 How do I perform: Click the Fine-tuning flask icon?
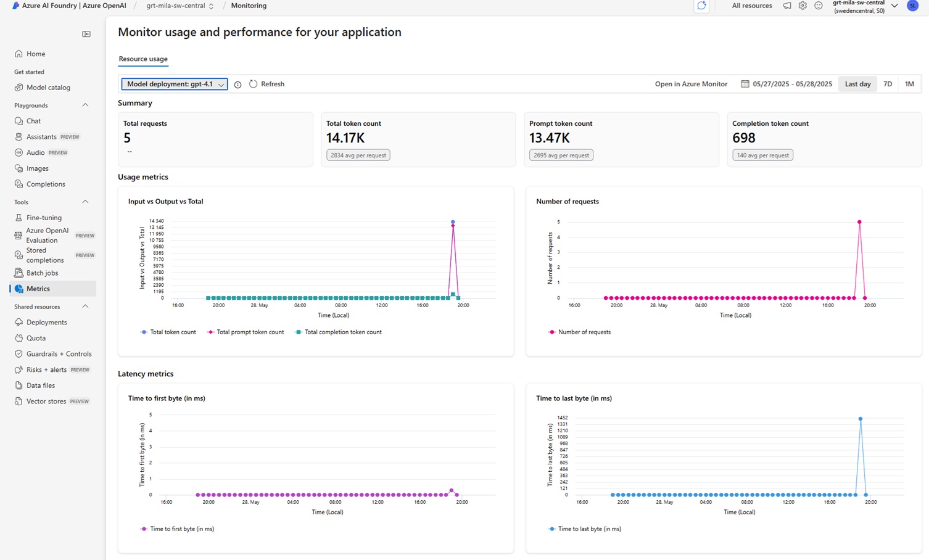point(19,218)
